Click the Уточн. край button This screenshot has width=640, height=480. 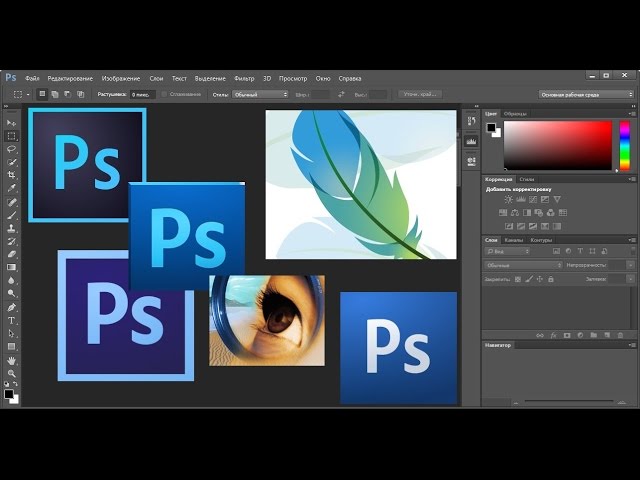(420, 94)
